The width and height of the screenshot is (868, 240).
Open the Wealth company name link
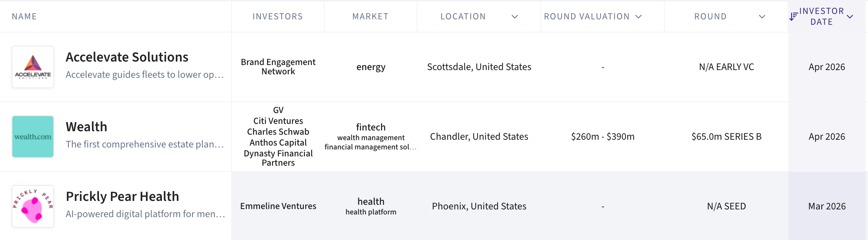click(x=86, y=127)
